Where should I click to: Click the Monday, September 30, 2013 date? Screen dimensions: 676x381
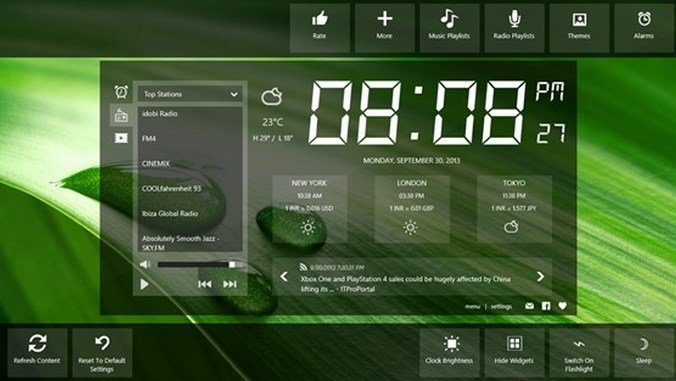(x=411, y=160)
